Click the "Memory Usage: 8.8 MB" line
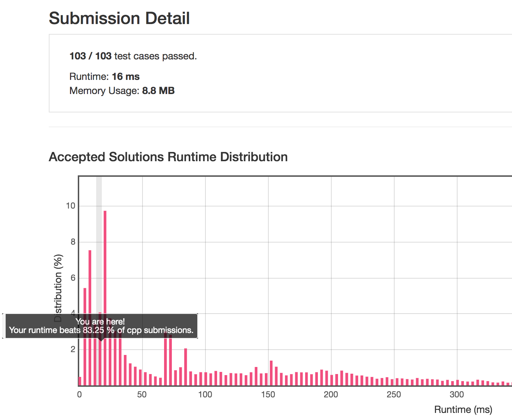The height and width of the screenshot is (420, 512). coord(122,91)
